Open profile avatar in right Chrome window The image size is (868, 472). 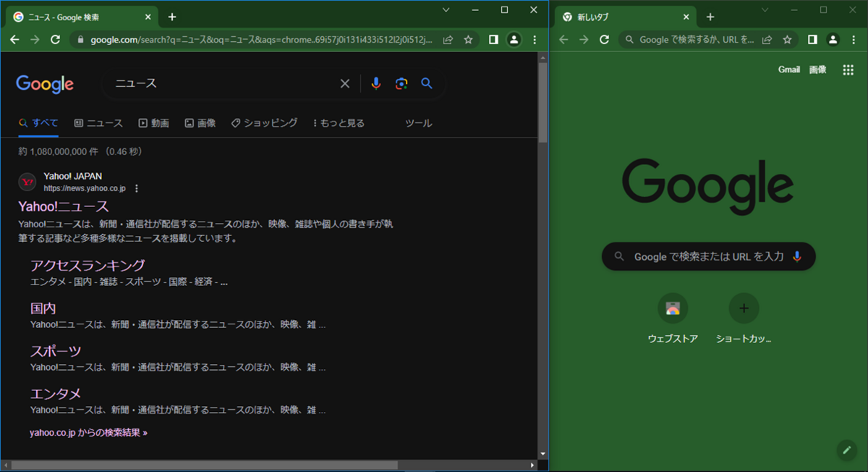coord(833,40)
